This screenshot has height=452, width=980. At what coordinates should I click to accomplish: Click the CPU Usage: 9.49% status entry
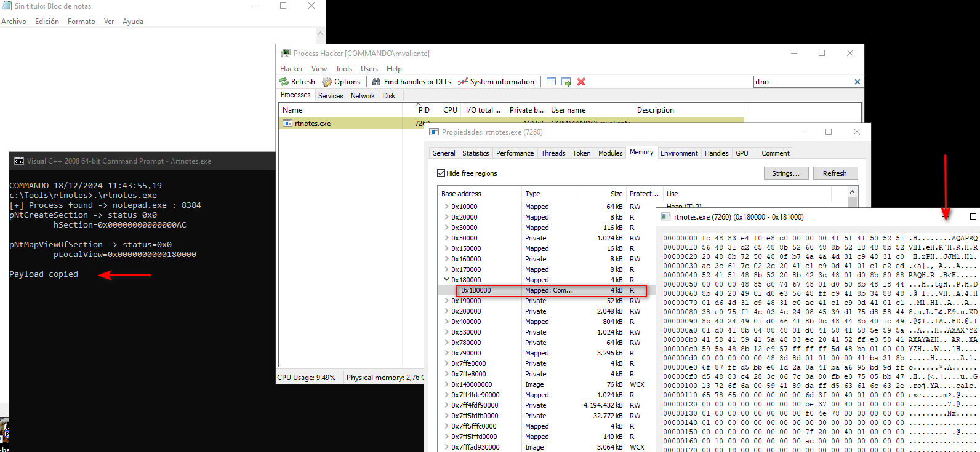307,378
